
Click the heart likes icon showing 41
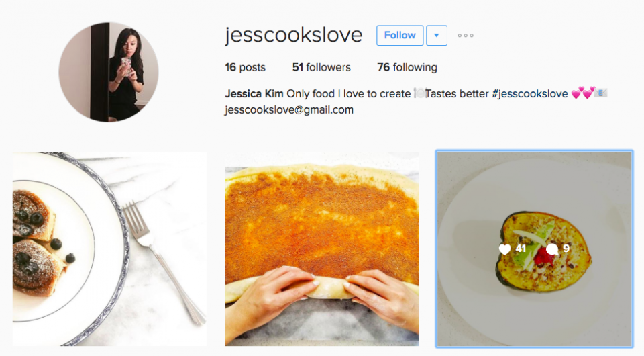[x=504, y=249]
